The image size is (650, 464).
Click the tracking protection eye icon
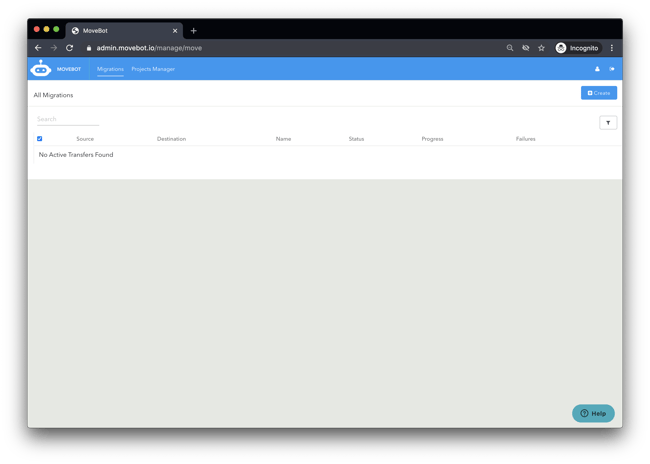point(525,48)
